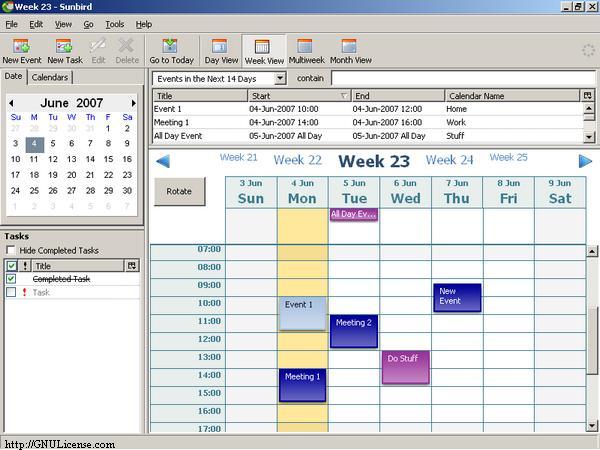Viewport: 600px width, 450px height.
Task: Open the Edit menu
Action: [36, 24]
